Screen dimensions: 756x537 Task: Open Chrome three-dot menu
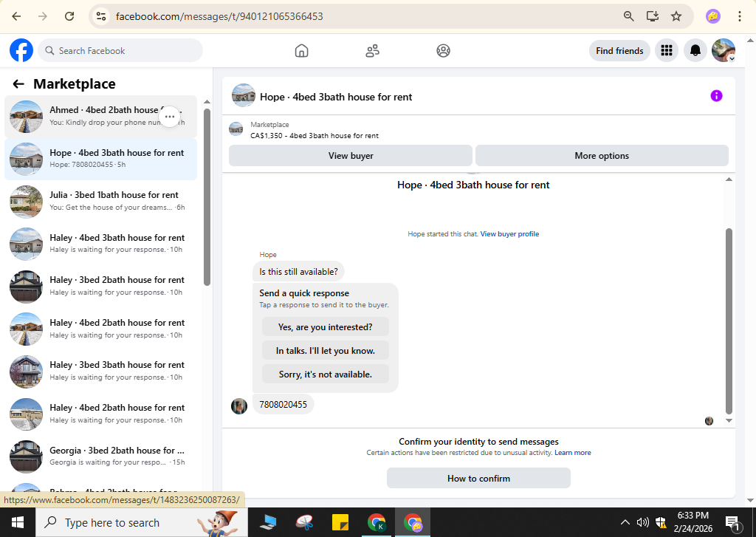pyautogui.click(x=740, y=16)
